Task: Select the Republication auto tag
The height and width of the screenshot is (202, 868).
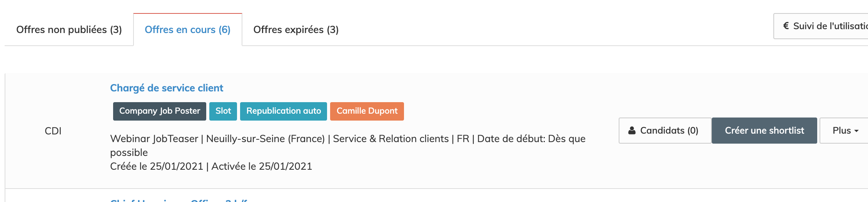Action: [x=283, y=111]
